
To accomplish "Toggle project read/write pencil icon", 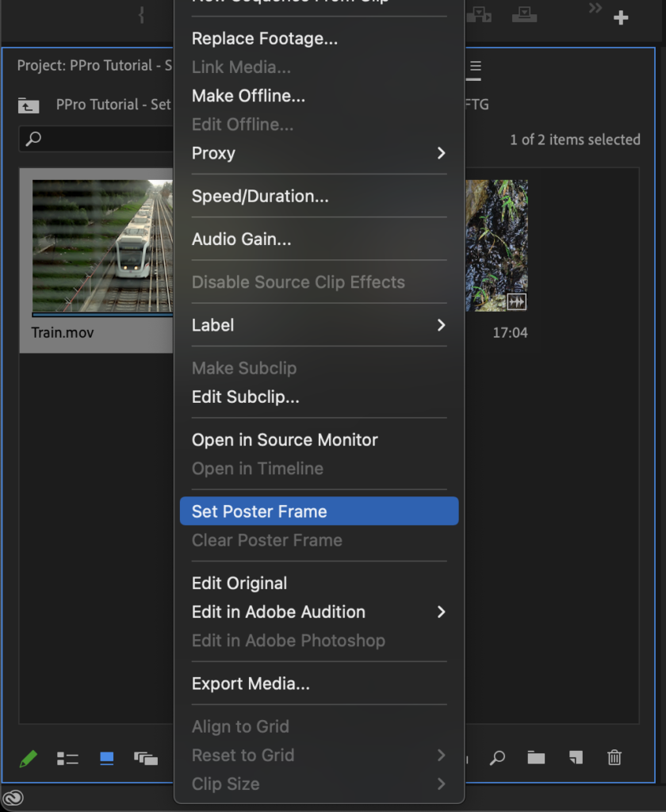I will click(x=28, y=759).
